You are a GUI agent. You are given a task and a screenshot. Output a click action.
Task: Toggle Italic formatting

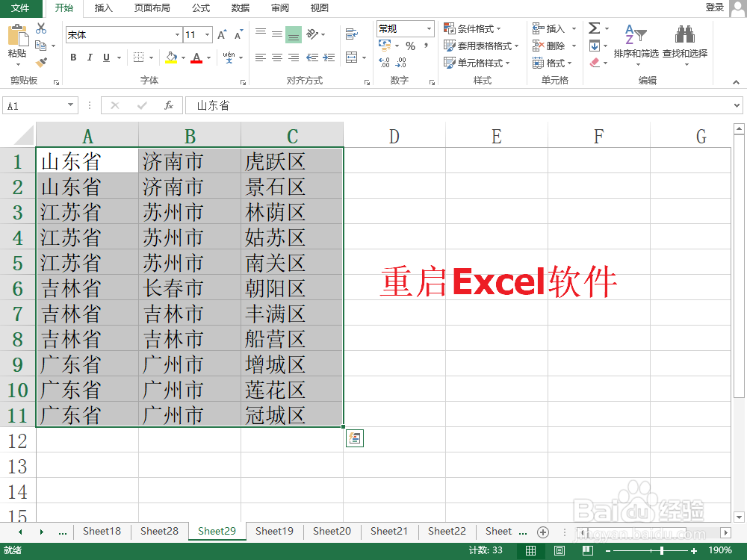(x=90, y=57)
